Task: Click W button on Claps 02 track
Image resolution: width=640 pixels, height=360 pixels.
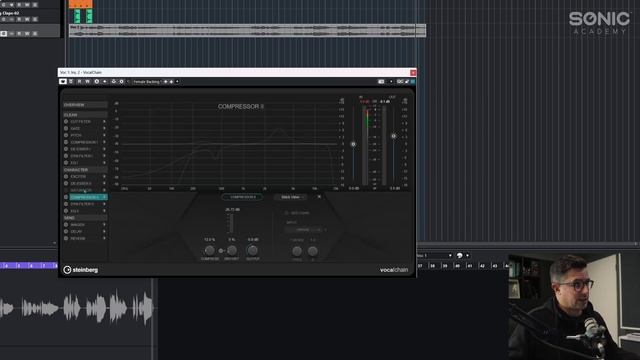Action: (x=27, y=19)
